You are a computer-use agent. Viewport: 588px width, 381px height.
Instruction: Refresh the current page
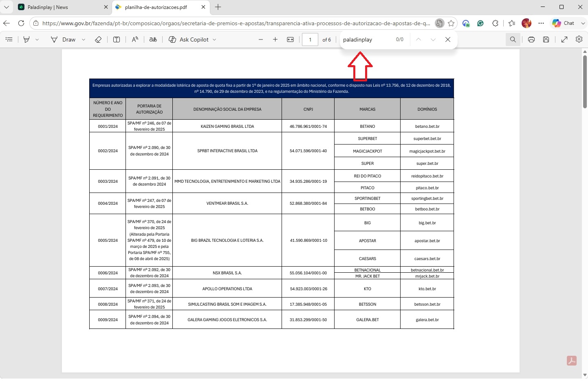(x=21, y=23)
